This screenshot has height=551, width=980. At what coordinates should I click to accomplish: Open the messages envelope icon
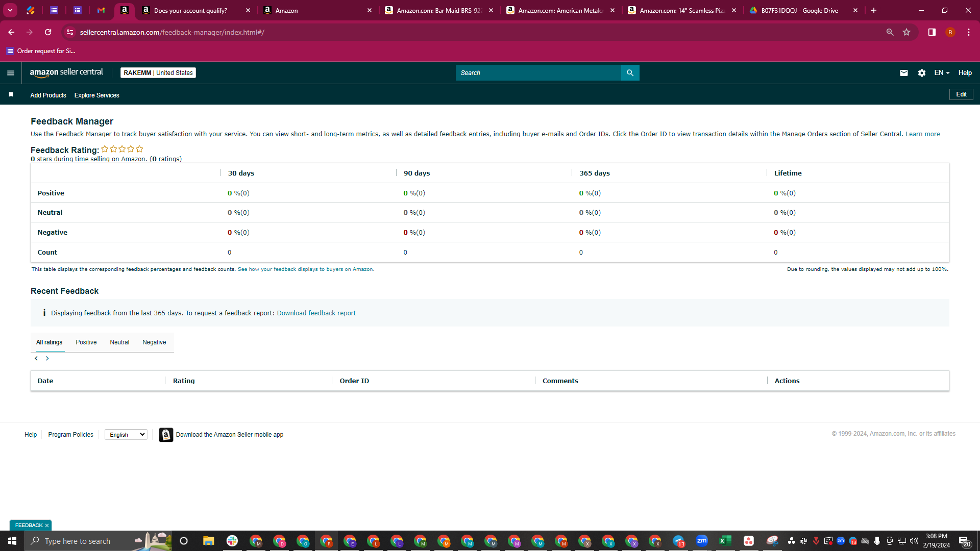pos(903,73)
